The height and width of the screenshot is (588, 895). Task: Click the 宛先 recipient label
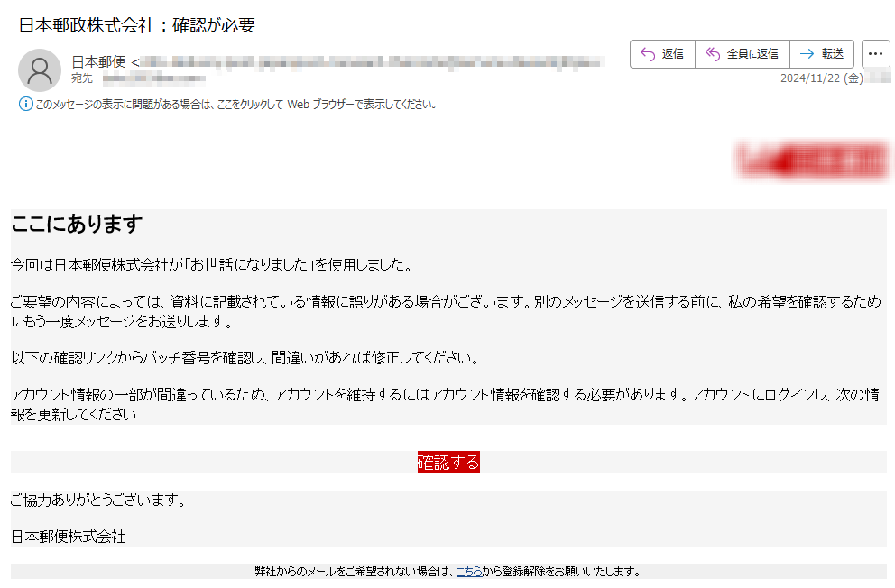pyautogui.click(x=82, y=78)
